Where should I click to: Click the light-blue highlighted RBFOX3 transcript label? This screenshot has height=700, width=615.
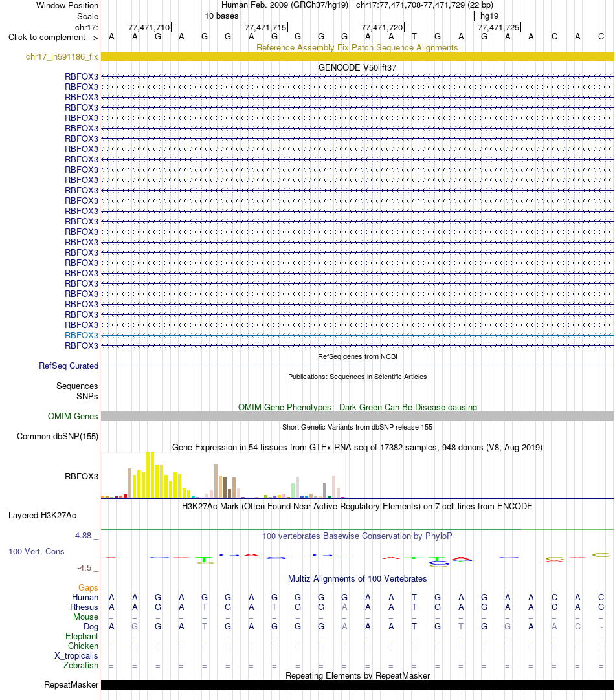(x=82, y=335)
